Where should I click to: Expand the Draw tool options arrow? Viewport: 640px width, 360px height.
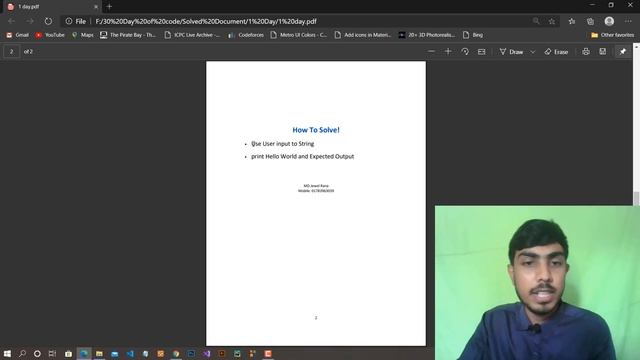point(533,52)
